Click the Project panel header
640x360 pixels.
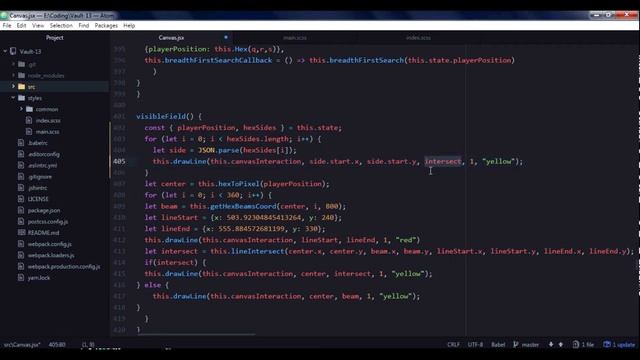(x=55, y=38)
